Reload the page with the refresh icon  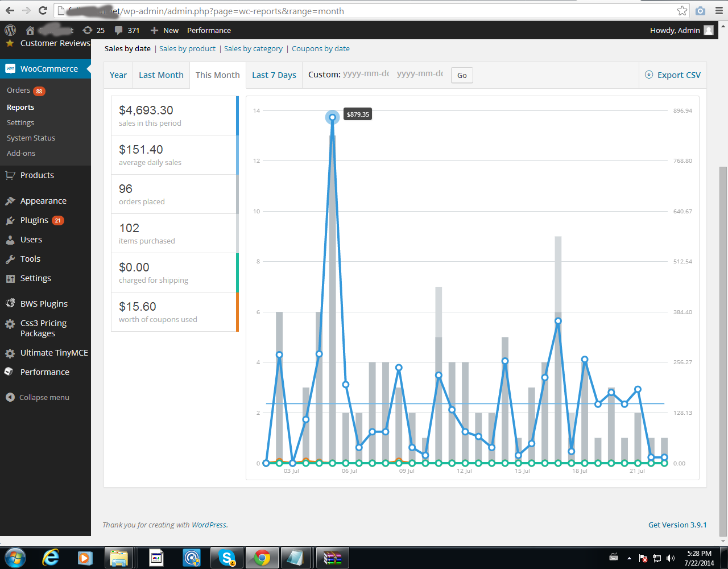[x=43, y=11]
